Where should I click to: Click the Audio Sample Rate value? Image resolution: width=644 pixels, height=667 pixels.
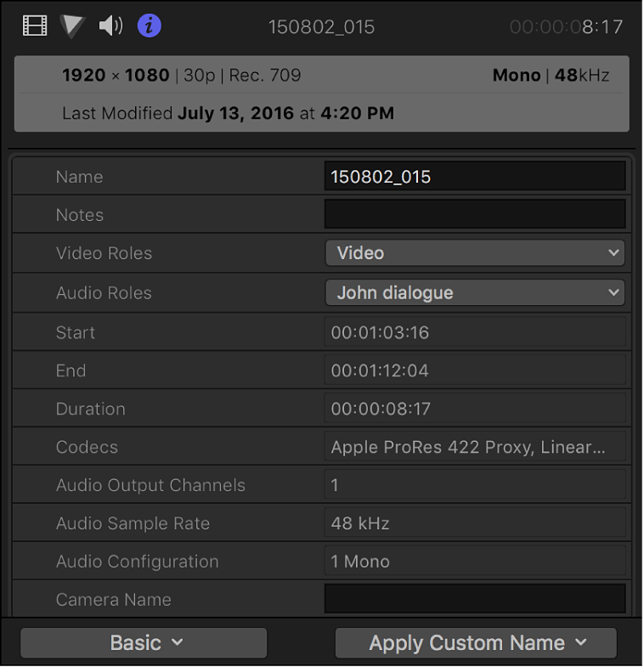coord(475,523)
